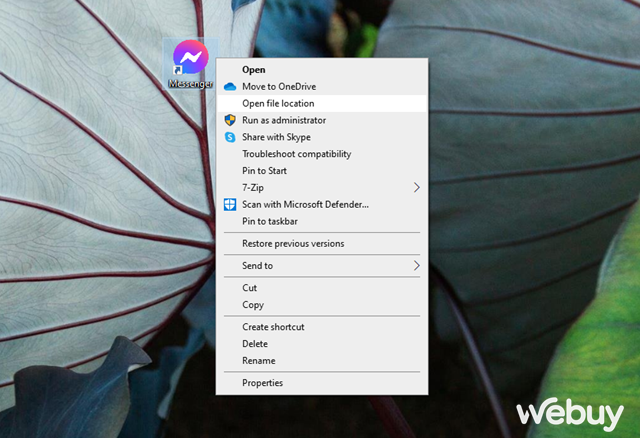Select Create shortcut

tap(273, 327)
